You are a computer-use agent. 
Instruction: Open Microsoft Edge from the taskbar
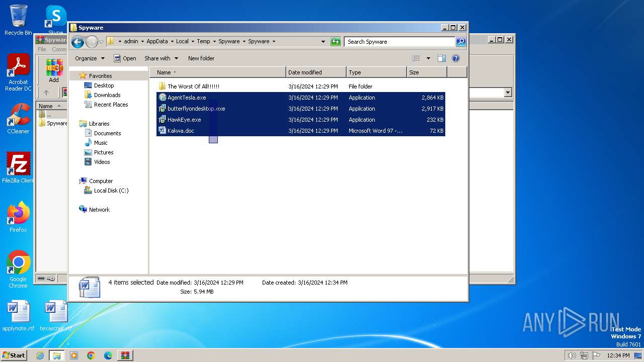tap(108, 355)
